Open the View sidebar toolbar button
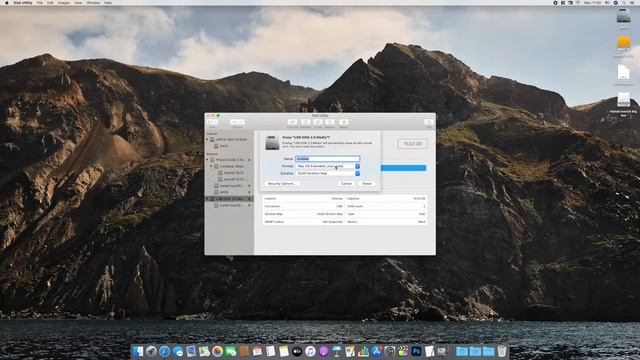Screen dimensions: 640x360 212,122
